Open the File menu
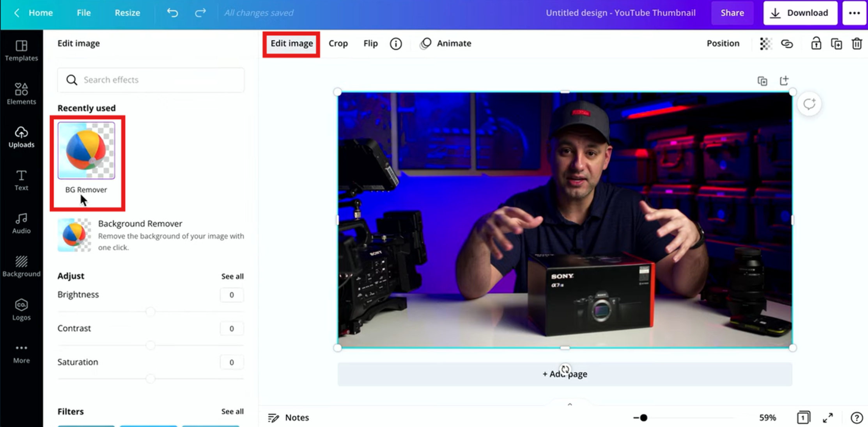This screenshot has height=427, width=868. click(83, 13)
